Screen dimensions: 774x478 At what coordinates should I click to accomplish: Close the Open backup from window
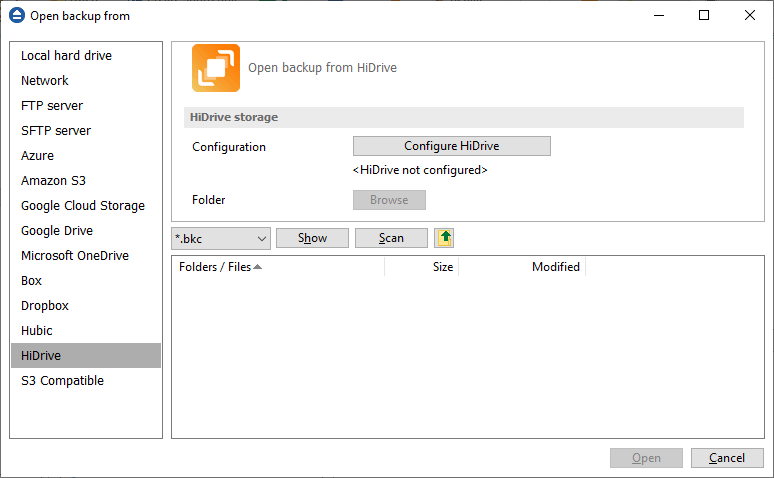[x=750, y=15]
